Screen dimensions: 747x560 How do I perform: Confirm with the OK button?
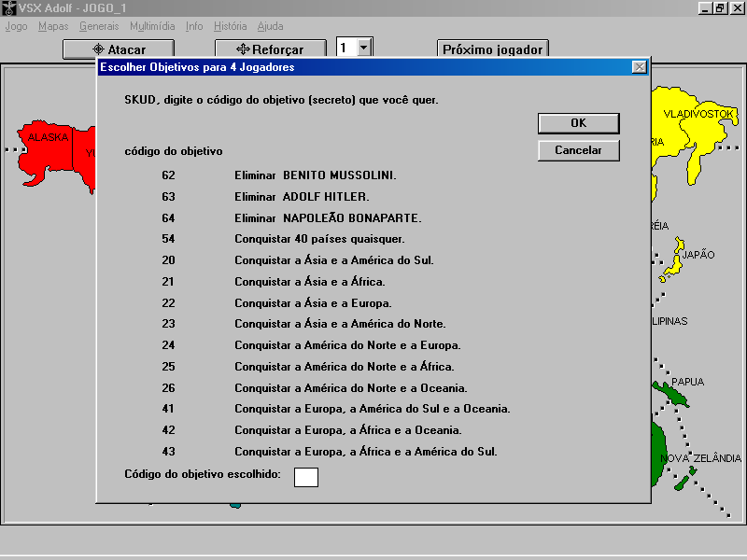[x=578, y=123]
